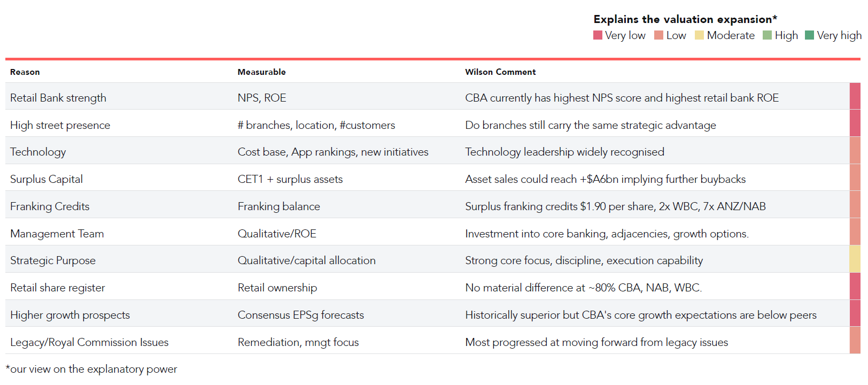
Task: Click the Measurable column header
Action: click(261, 72)
